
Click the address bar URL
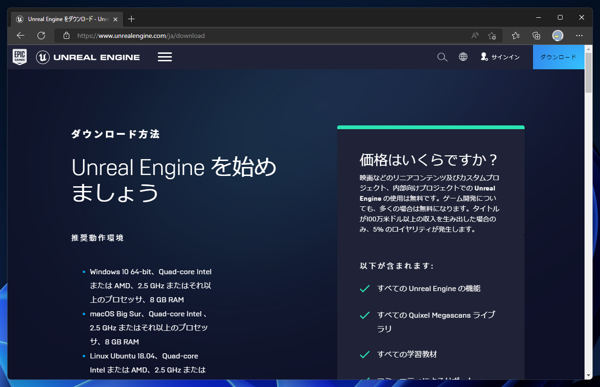click(x=141, y=36)
